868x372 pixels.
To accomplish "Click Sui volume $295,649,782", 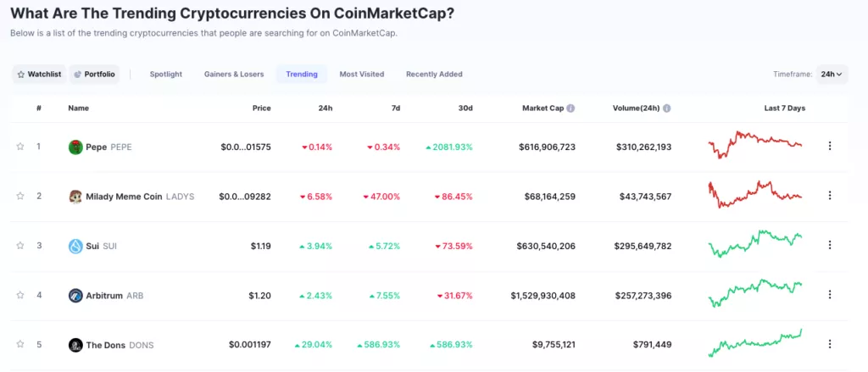I will tap(643, 247).
